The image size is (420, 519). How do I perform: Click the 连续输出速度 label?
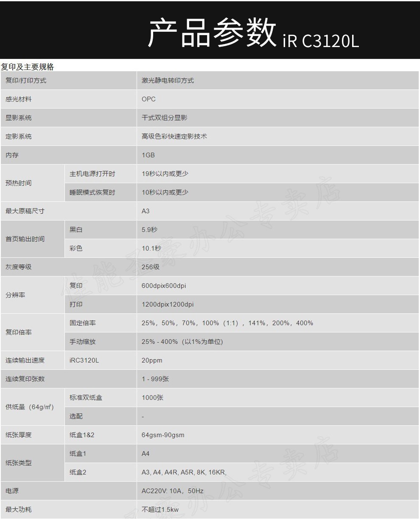click(x=25, y=360)
